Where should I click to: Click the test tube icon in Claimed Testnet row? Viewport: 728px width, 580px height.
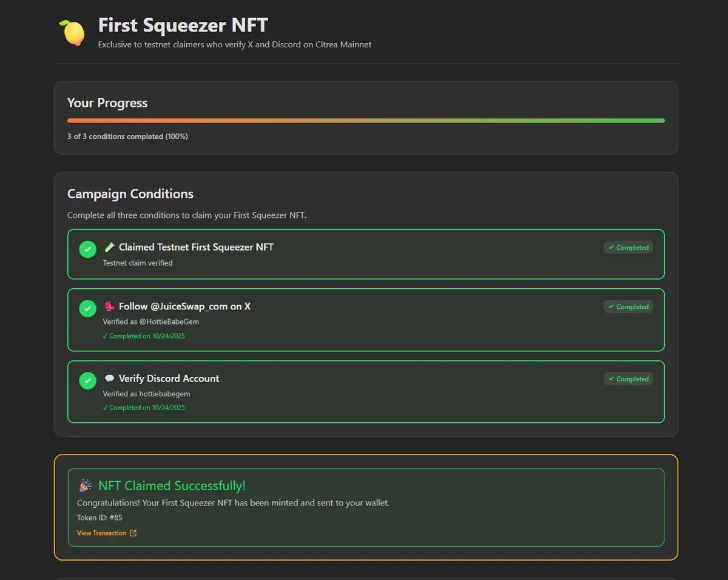(109, 247)
